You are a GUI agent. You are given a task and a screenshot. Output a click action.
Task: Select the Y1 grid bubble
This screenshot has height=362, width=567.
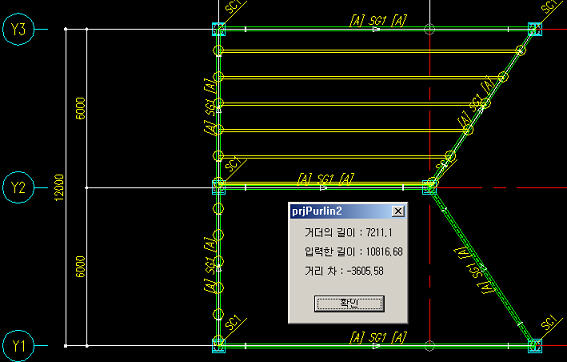point(18,345)
